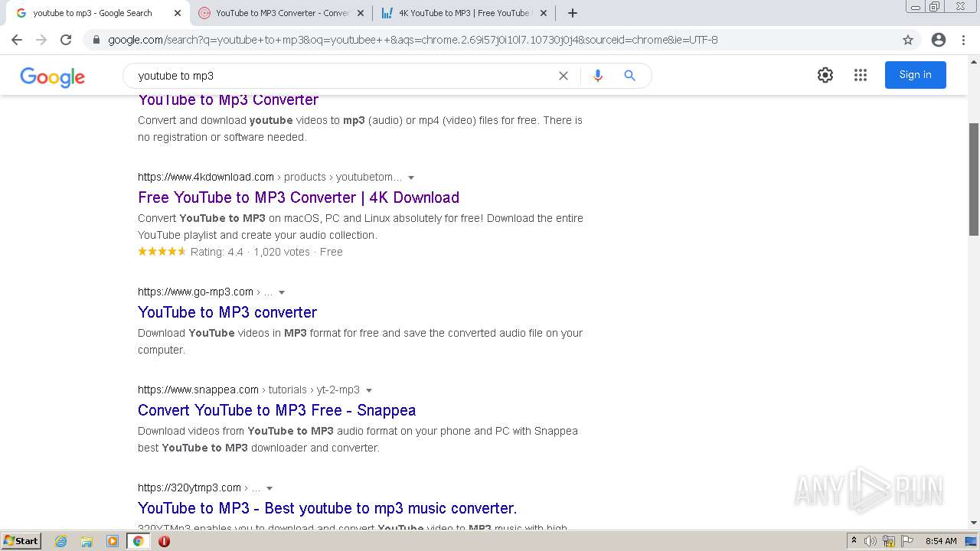Image resolution: width=980 pixels, height=551 pixels.
Task: Click the browser address bar URL
Action: tap(413, 40)
